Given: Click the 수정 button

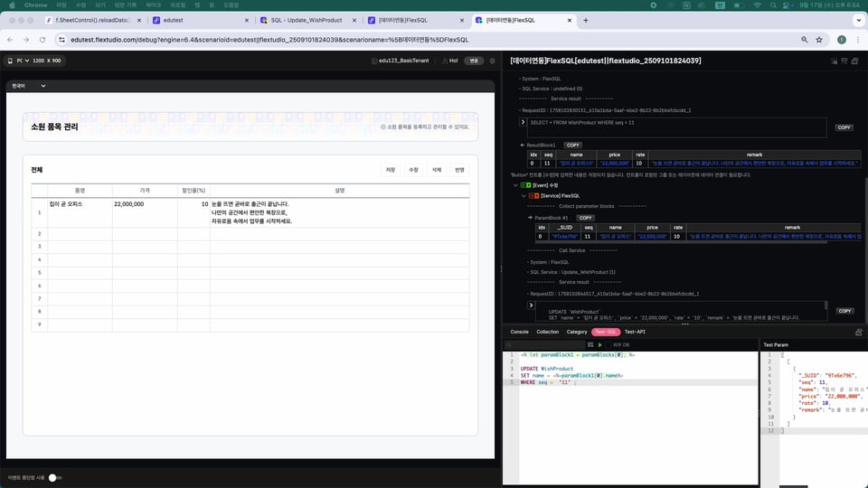Looking at the screenshot, I should pos(413,170).
